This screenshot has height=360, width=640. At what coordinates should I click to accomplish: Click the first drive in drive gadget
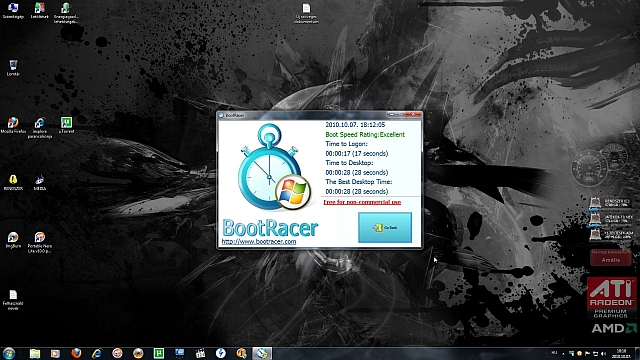(x=611, y=203)
